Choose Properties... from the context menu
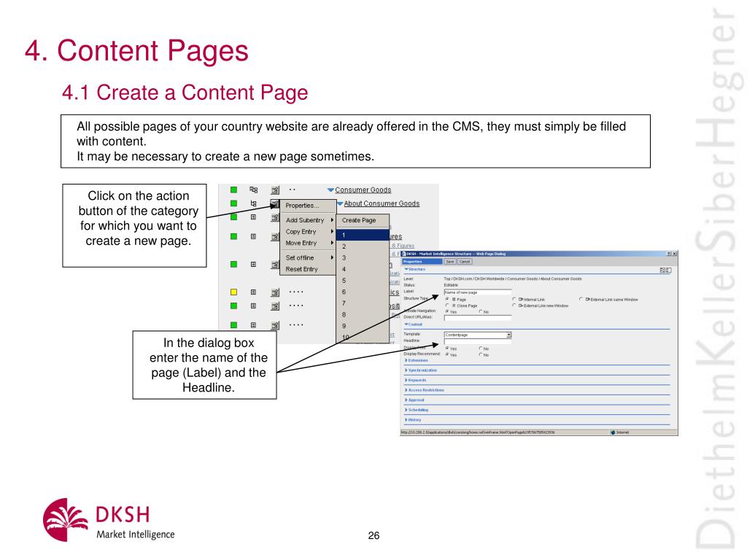747x560 pixels. [308, 206]
